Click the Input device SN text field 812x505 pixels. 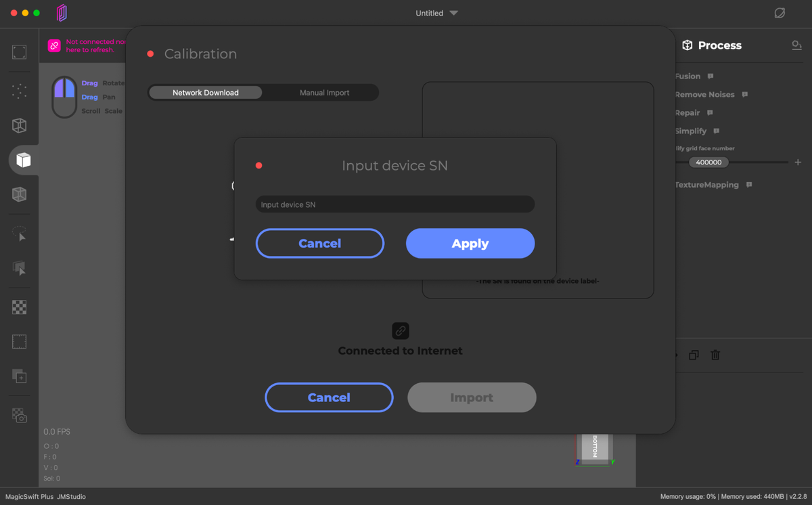394,204
